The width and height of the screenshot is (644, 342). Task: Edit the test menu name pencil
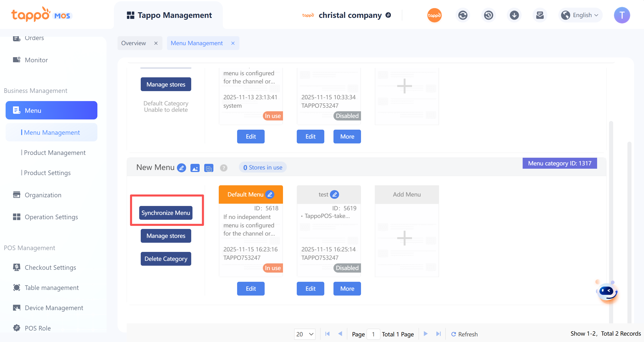[x=334, y=194]
